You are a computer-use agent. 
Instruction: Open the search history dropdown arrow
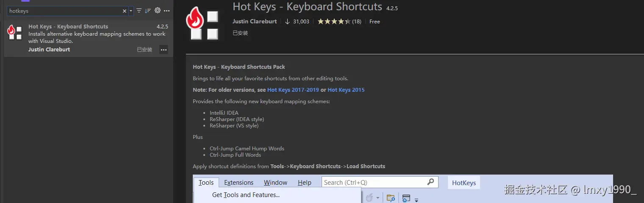[x=131, y=11]
